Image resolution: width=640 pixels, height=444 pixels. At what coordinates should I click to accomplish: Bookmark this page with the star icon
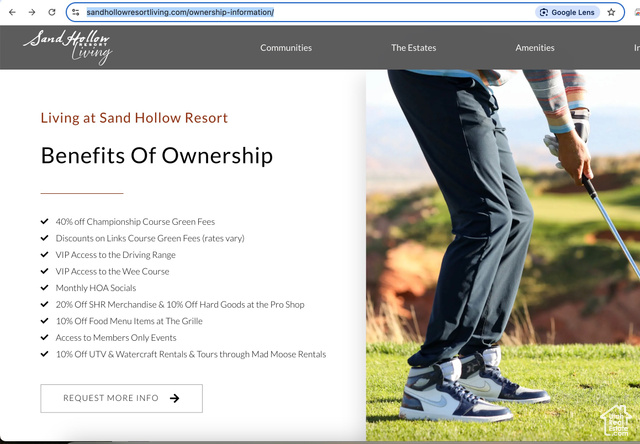click(x=611, y=12)
